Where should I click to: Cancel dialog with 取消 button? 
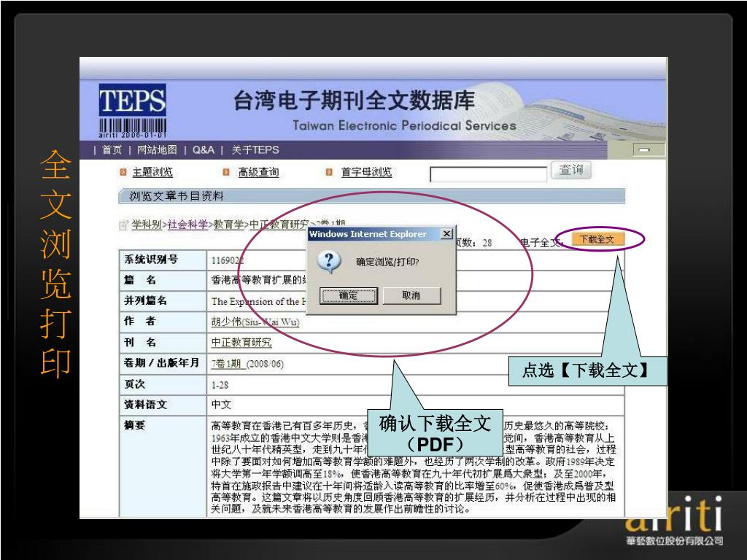click(x=411, y=295)
